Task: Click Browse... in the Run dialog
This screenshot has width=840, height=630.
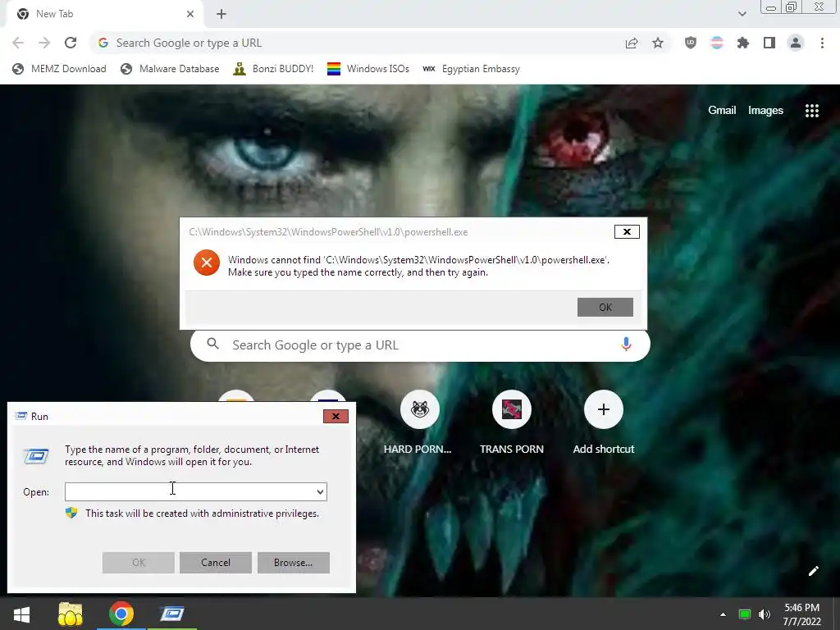Action: point(293,563)
